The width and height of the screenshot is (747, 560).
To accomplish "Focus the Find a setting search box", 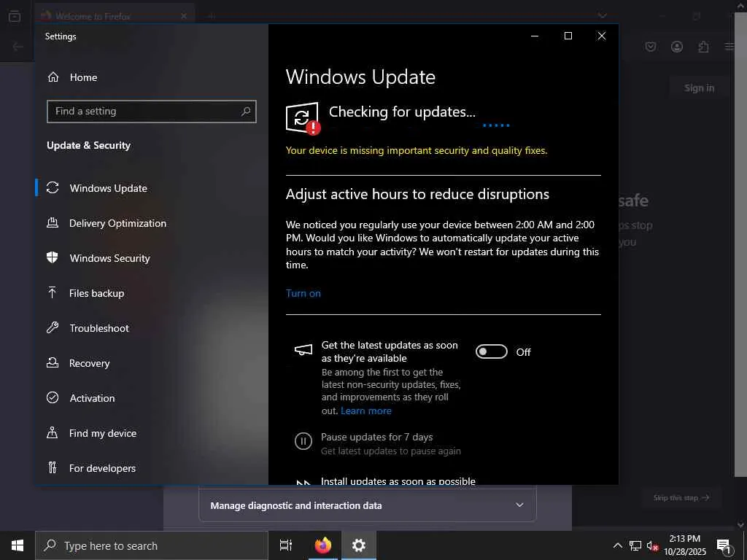I will click(152, 112).
